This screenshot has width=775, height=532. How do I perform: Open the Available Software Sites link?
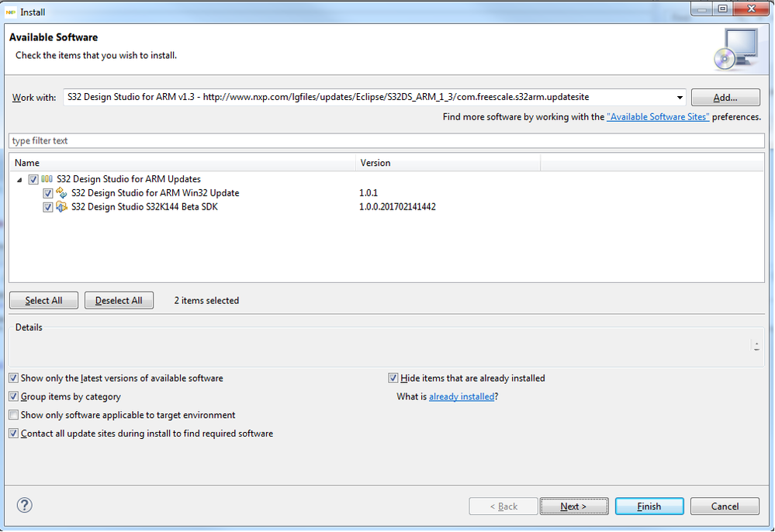coord(658,117)
